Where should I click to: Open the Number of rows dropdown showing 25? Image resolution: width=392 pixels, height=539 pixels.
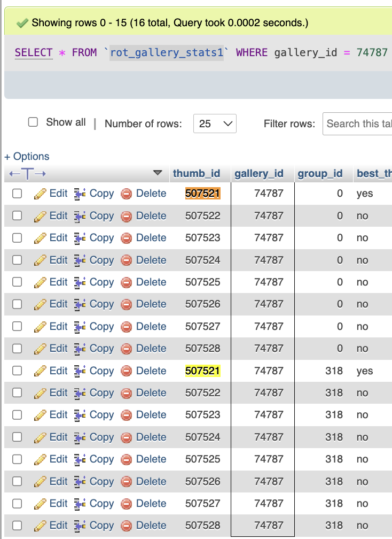click(x=215, y=124)
